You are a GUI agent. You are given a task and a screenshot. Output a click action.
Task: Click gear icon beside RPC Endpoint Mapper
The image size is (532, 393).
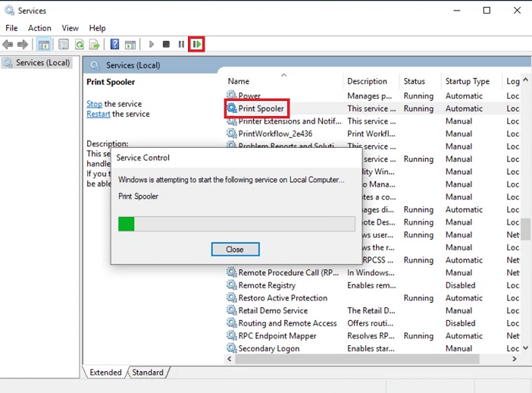click(x=232, y=335)
